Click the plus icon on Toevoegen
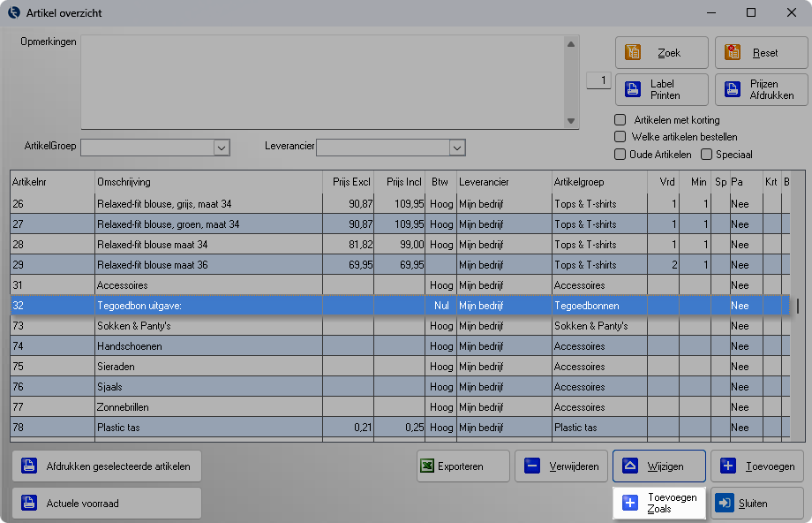812x523 pixels. pos(727,466)
